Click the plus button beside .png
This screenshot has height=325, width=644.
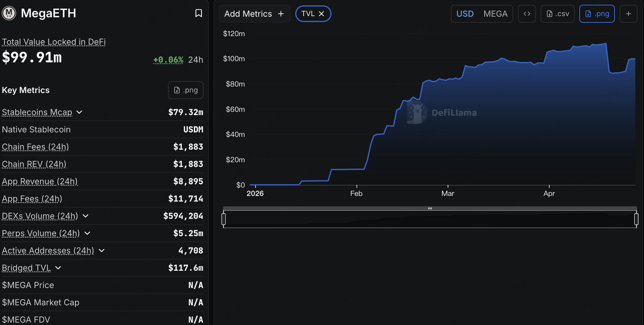coord(628,14)
